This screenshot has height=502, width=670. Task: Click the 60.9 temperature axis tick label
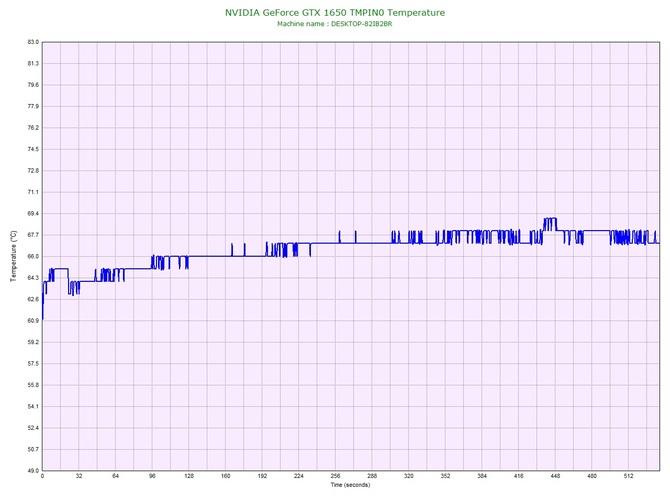(x=33, y=320)
